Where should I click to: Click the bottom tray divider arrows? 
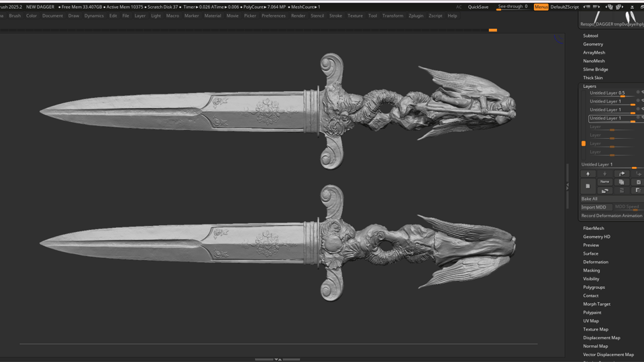pyautogui.click(x=278, y=359)
